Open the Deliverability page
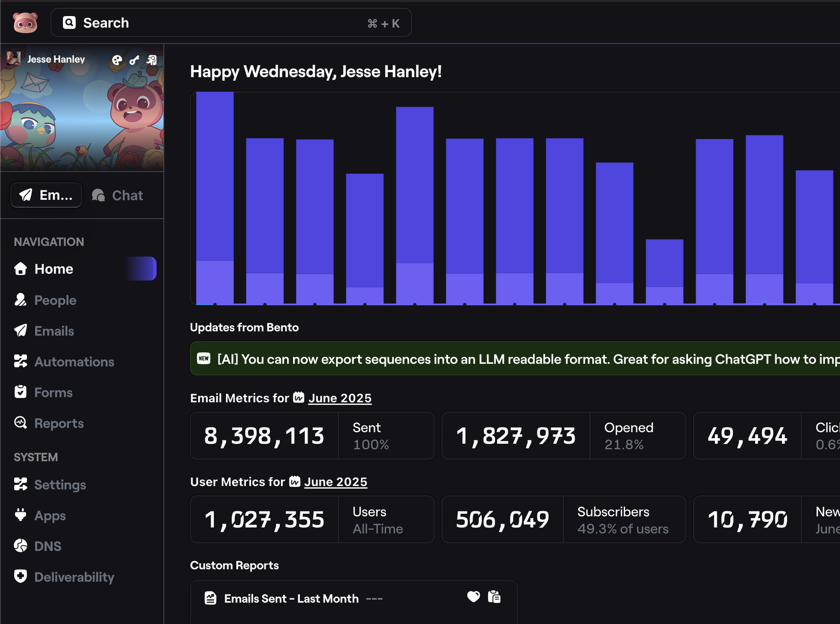The height and width of the screenshot is (624, 840). point(64,576)
